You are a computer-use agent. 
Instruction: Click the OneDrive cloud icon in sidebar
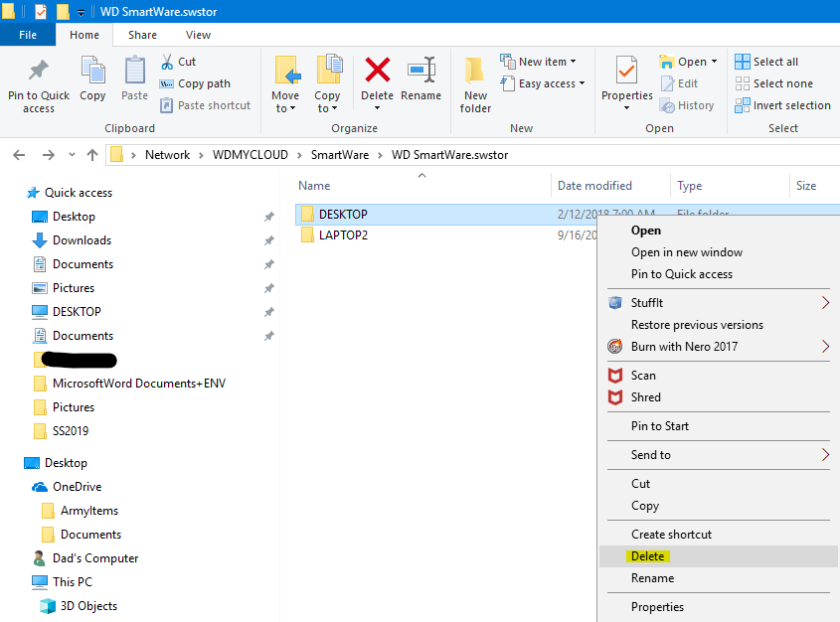[40, 487]
